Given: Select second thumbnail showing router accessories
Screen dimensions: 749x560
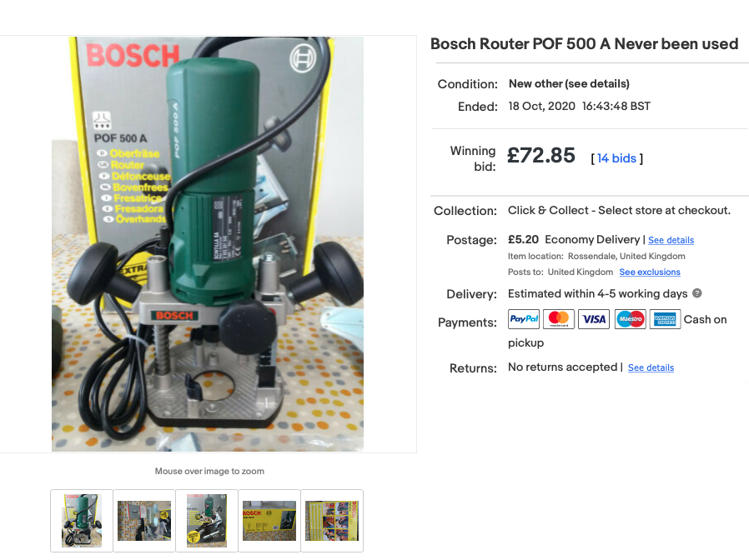Looking at the screenshot, I should 144,521.
